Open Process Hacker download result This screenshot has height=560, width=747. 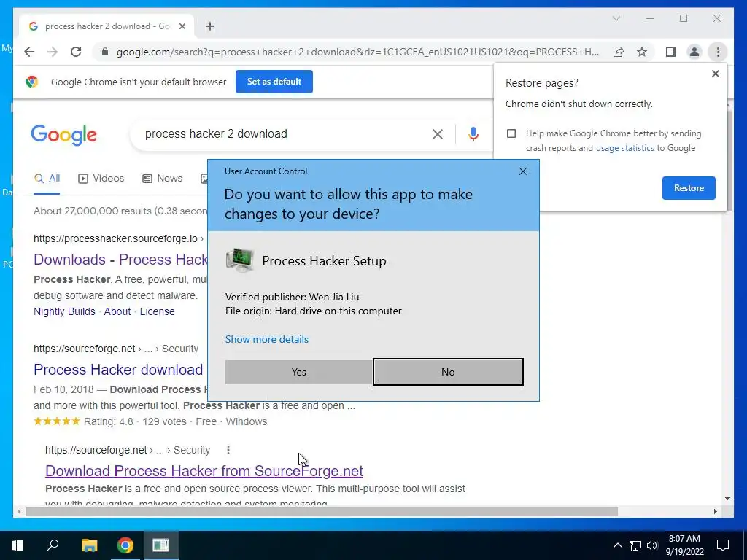click(118, 370)
